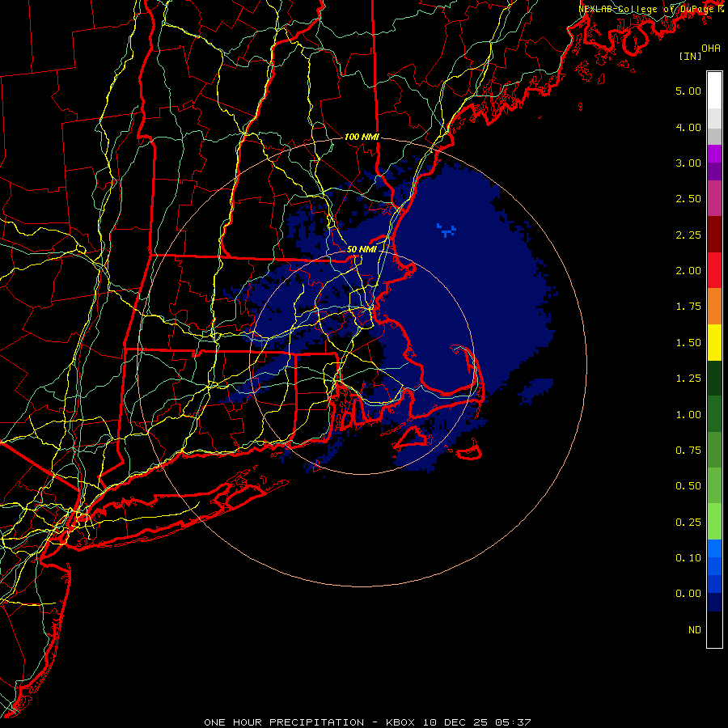Click the '1.00' legend label
The height and width of the screenshot is (728, 728).
pyautogui.click(x=688, y=415)
